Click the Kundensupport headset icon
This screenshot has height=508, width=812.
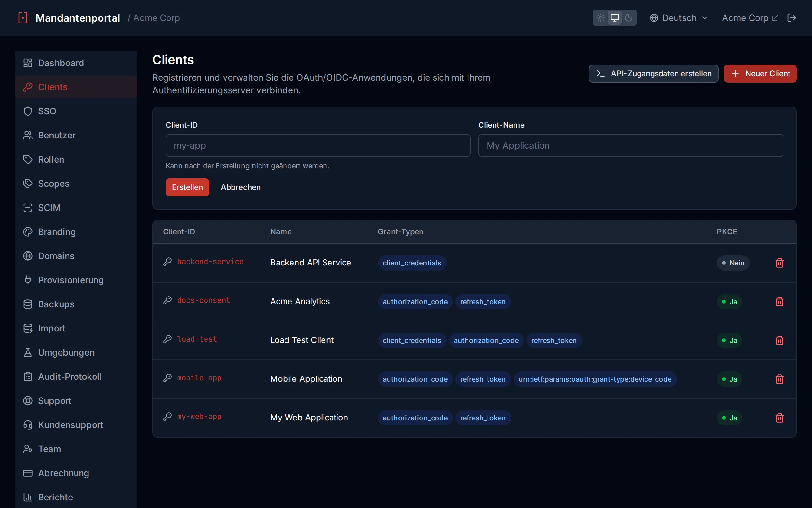(x=28, y=425)
